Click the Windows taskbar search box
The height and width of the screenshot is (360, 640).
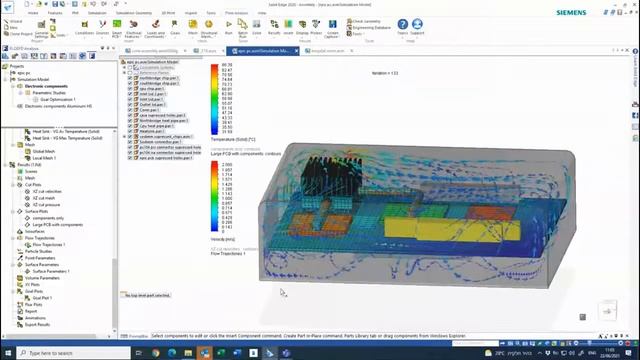(x=73, y=353)
